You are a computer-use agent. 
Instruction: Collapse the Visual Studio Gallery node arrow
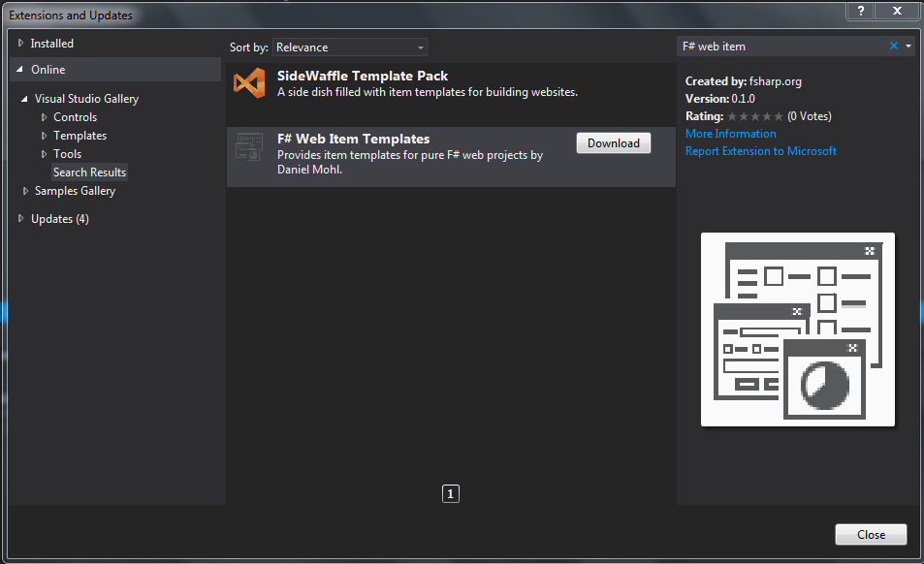tap(24, 99)
